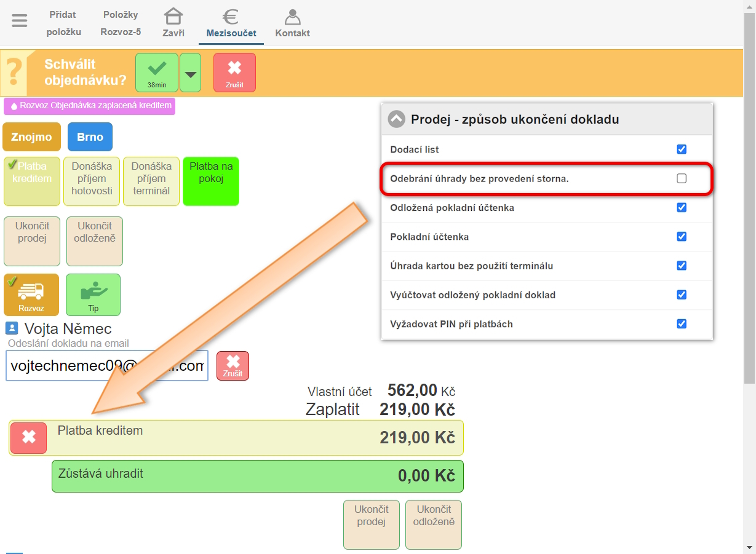Approve order with green checkmark button
The image size is (756, 554).
(x=157, y=72)
